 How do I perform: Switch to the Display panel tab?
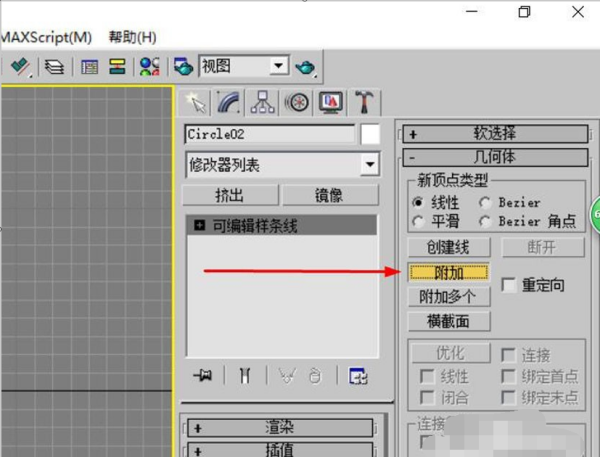(x=330, y=103)
